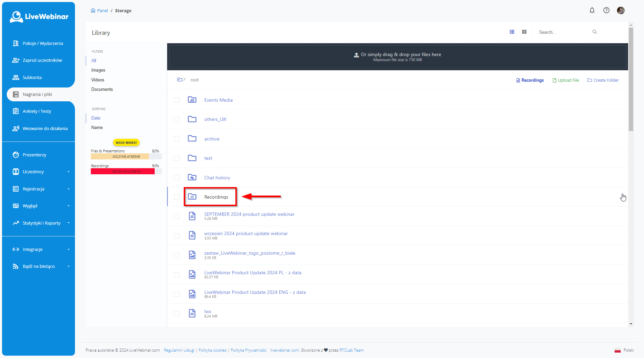Open Pokoje / Wydarzenia in sidebar
This screenshot has width=644, height=358.
43,43
